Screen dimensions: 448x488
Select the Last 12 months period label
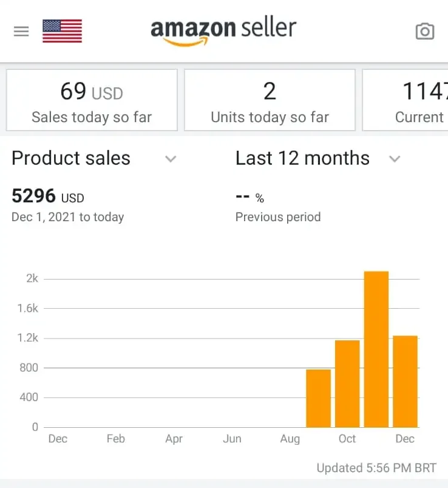[x=302, y=159]
